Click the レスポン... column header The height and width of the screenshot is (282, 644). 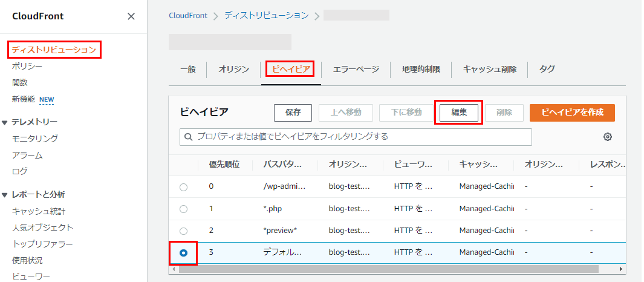tap(608, 165)
